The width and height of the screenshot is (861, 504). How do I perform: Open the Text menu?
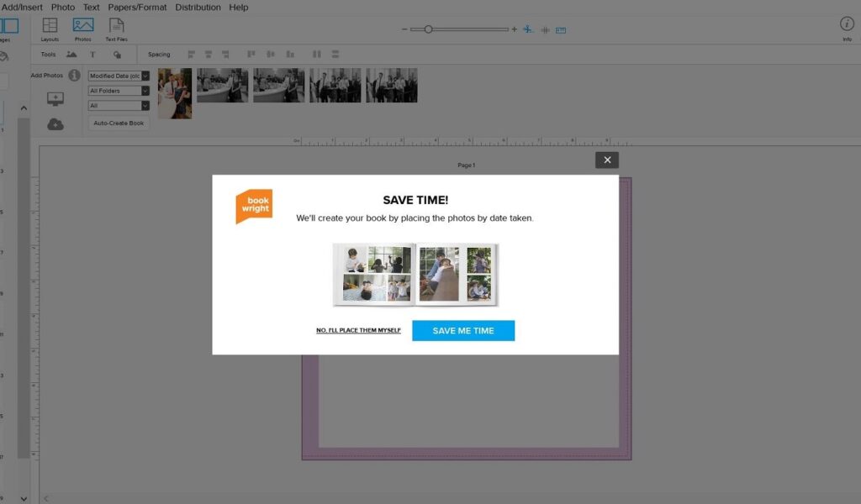pyautogui.click(x=91, y=7)
